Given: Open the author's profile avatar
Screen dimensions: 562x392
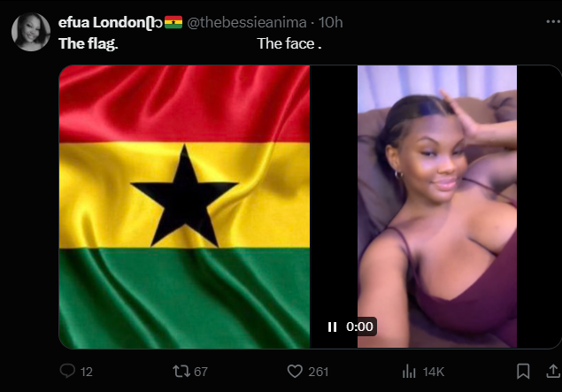Looking at the screenshot, I should coord(31,32).
